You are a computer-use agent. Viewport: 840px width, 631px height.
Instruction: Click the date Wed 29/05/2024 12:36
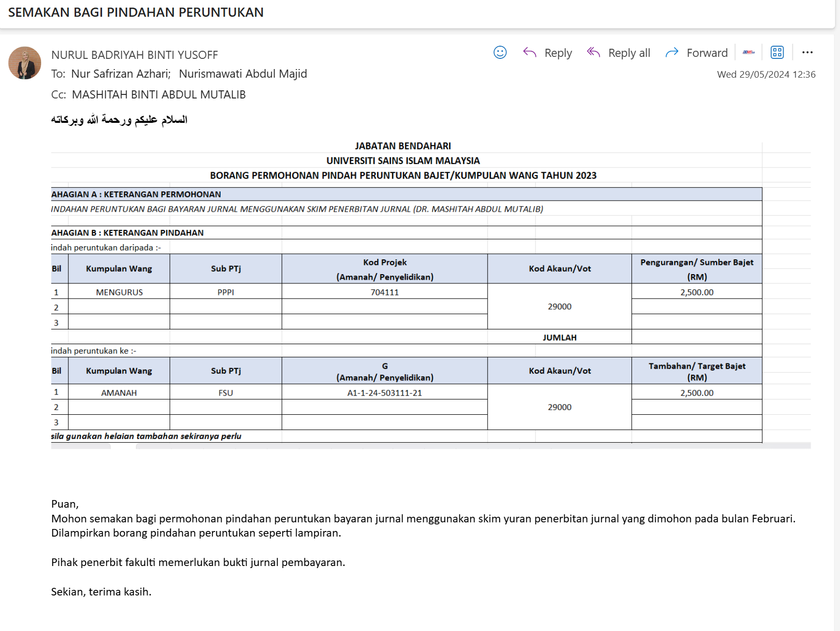click(766, 74)
